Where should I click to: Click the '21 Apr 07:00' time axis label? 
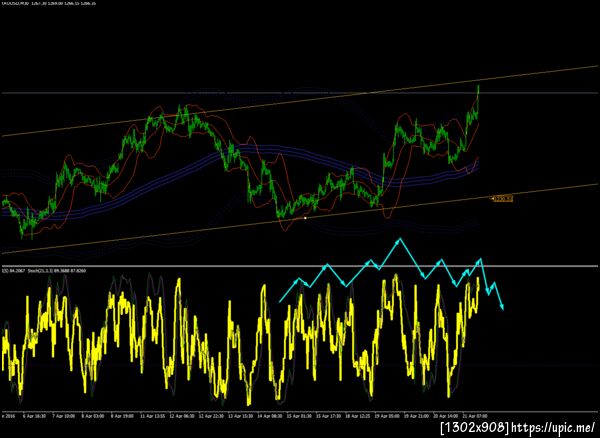[477, 415]
